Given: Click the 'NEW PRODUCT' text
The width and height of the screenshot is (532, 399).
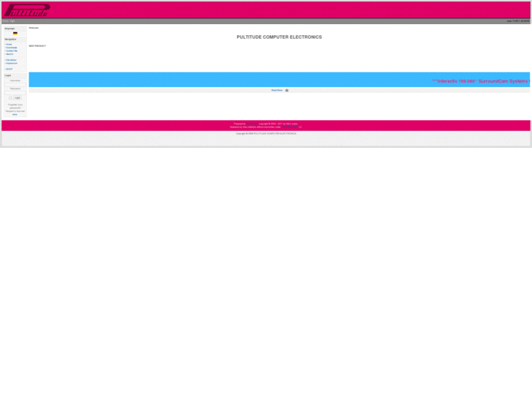Looking at the screenshot, I should coord(37,46).
